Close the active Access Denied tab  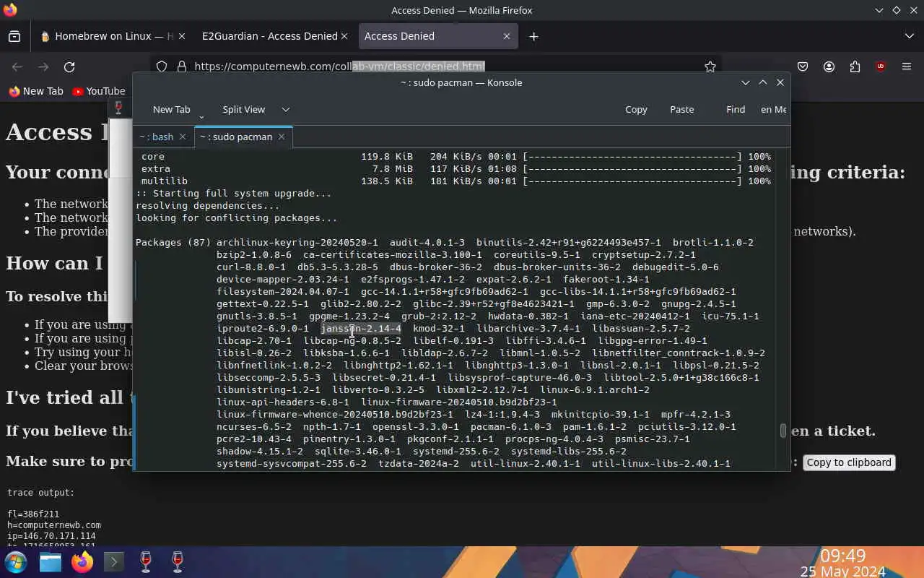click(507, 36)
